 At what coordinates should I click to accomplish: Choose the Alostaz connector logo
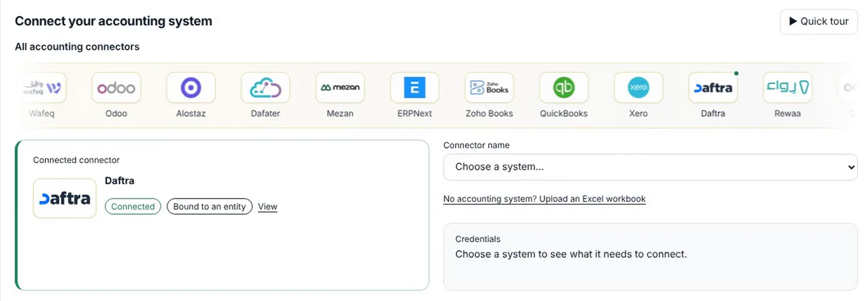click(x=191, y=87)
